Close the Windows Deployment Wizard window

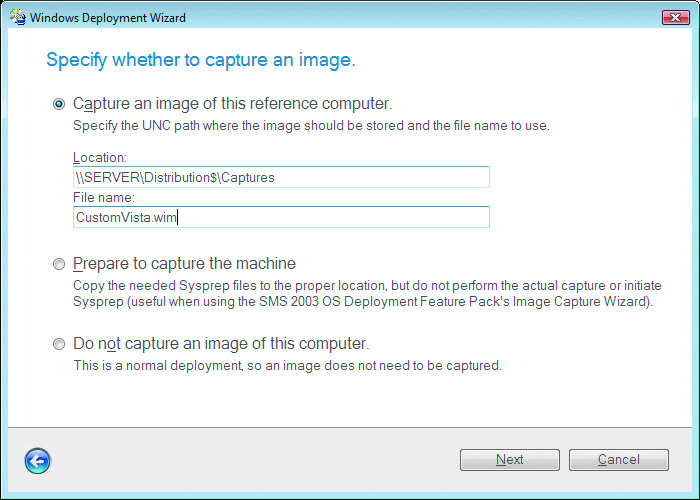[x=675, y=17]
